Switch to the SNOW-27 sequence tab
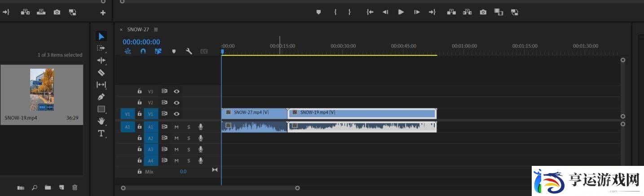The height and width of the screenshot is (196, 644). 138,29
